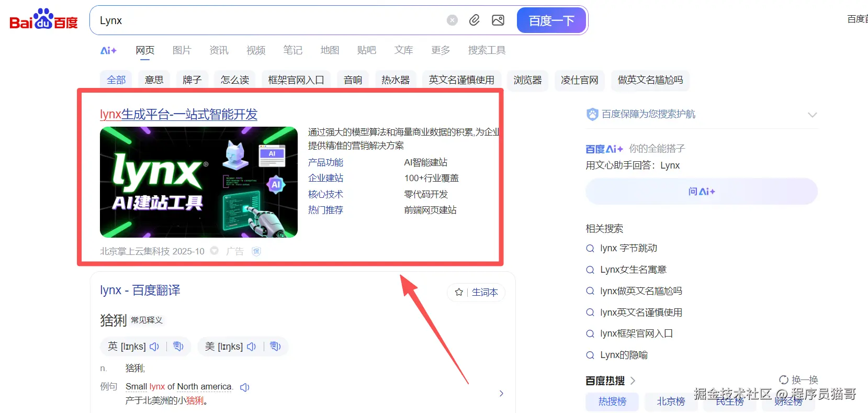
Task: Select the 北京榜 tab
Action: [671, 401]
